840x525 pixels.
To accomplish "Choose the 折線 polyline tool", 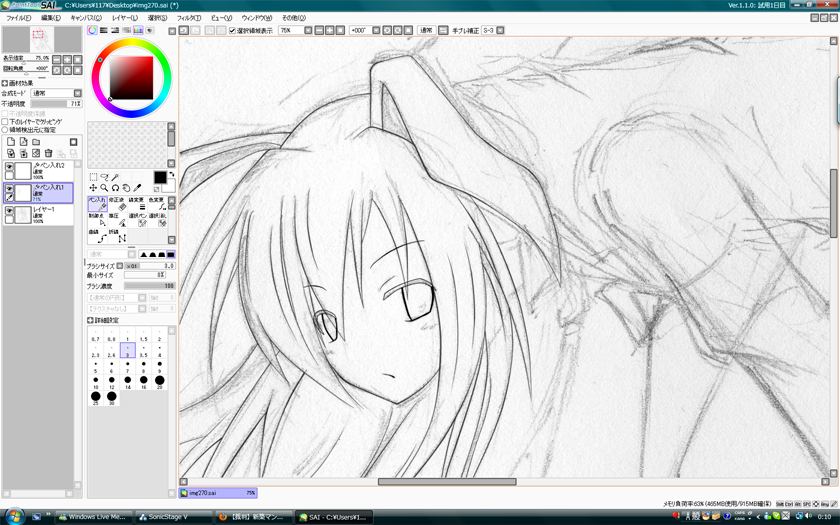I will [x=117, y=236].
